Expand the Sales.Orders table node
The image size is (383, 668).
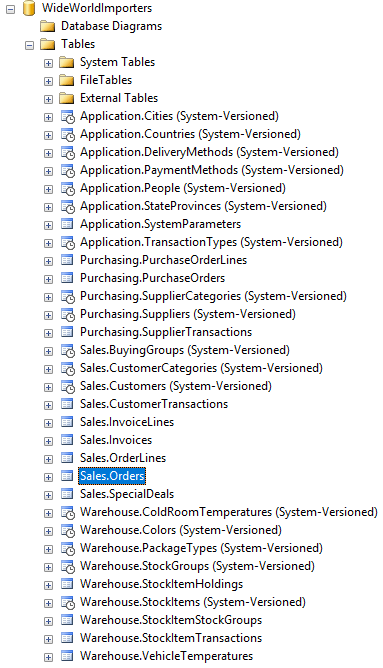click(x=49, y=477)
